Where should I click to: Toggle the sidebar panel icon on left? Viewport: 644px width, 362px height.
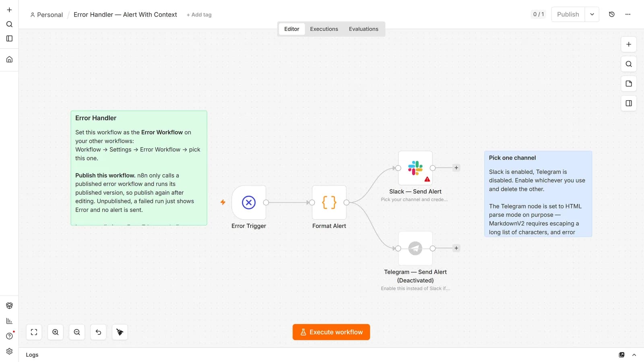coord(9,39)
